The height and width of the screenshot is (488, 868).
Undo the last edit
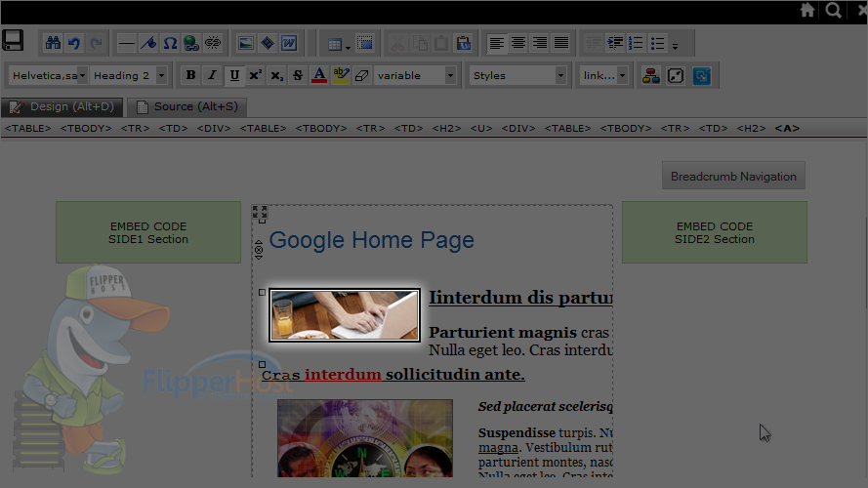74,43
